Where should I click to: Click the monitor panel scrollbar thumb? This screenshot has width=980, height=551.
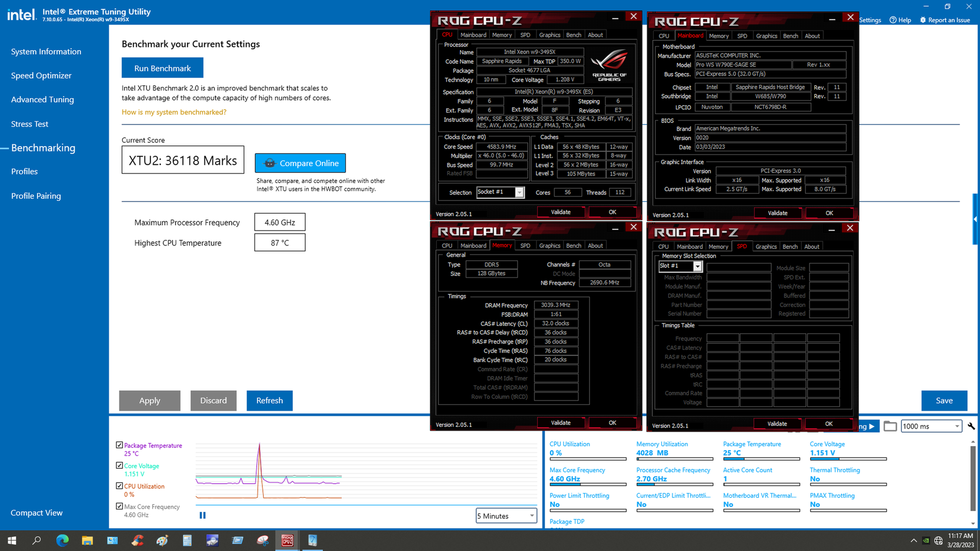tap(973, 478)
